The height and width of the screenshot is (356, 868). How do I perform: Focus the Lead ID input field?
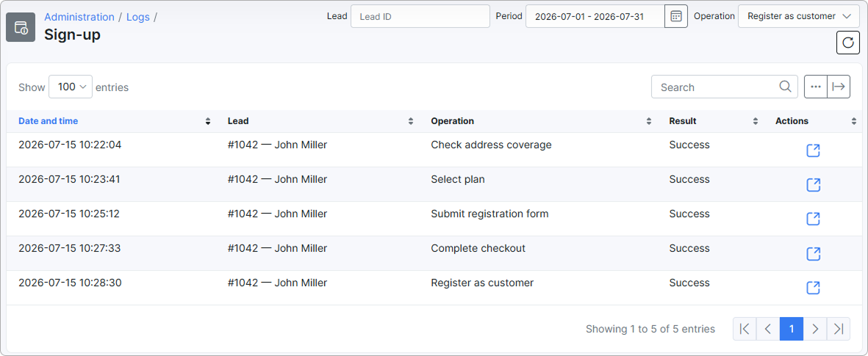tap(420, 16)
